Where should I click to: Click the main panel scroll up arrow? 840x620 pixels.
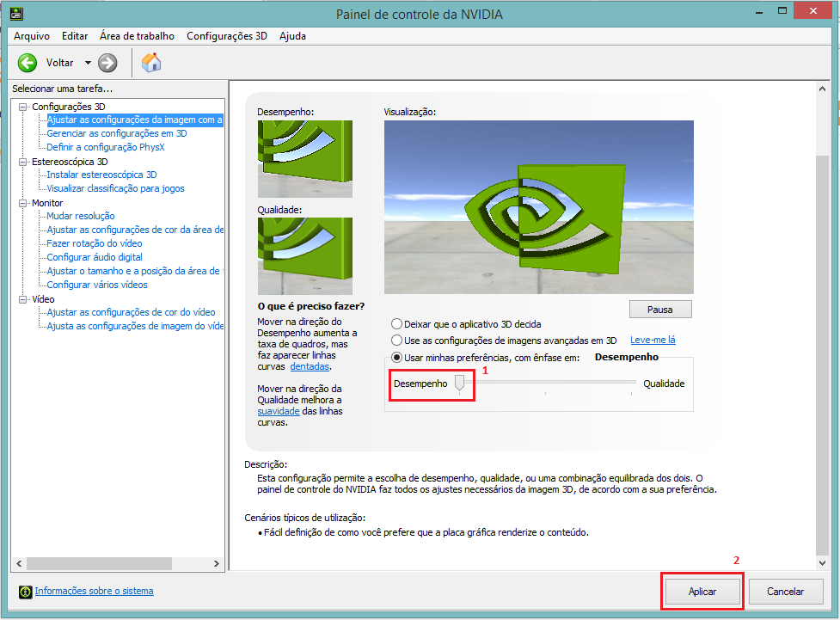click(x=822, y=89)
